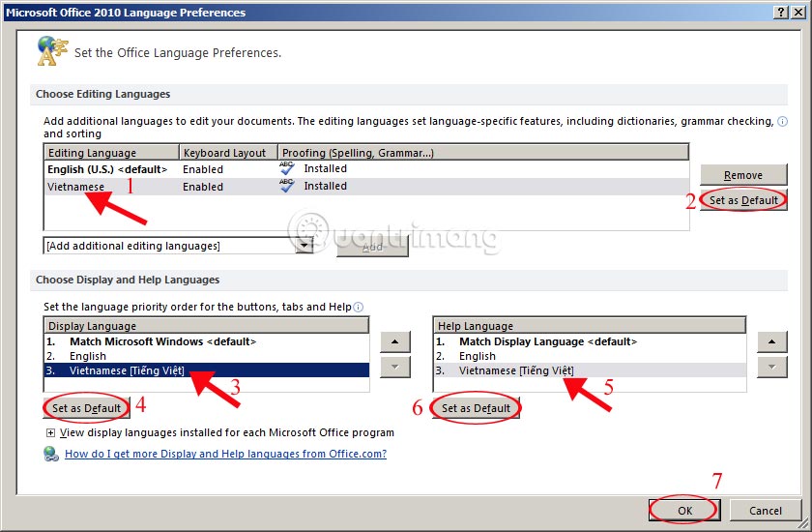812x532 pixels.
Task: Select the Vietnamese editing language row
Action: [x=366, y=187]
